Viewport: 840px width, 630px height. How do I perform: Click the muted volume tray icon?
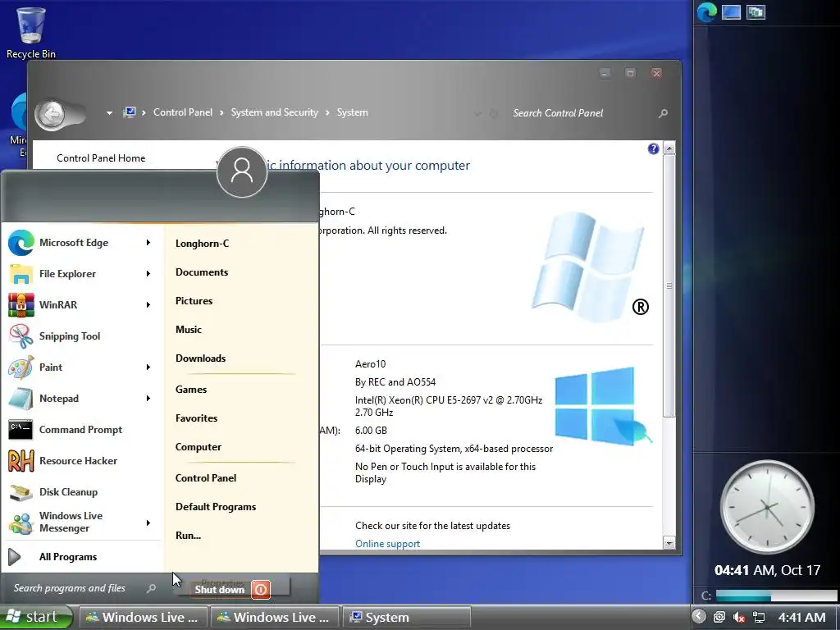coord(739,617)
